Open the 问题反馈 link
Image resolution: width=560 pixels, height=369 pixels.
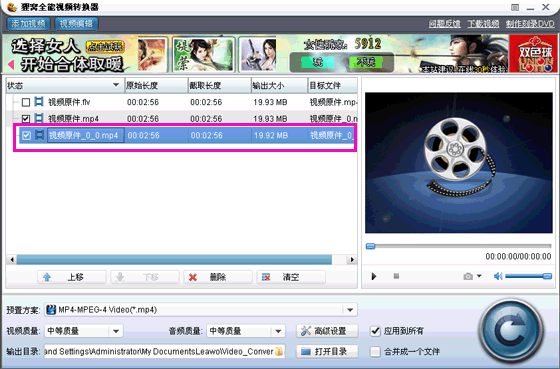(x=445, y=24)
